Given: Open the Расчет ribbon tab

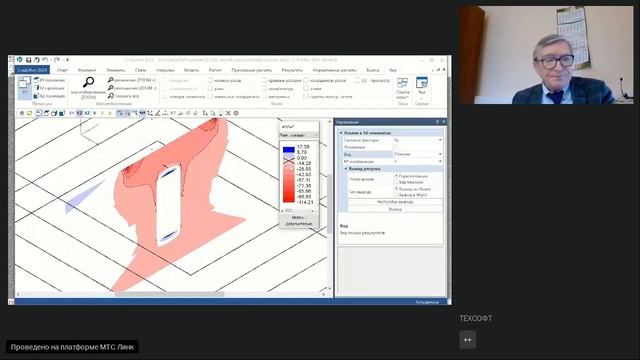Looking at the screenshot, I should pos(215,70).
